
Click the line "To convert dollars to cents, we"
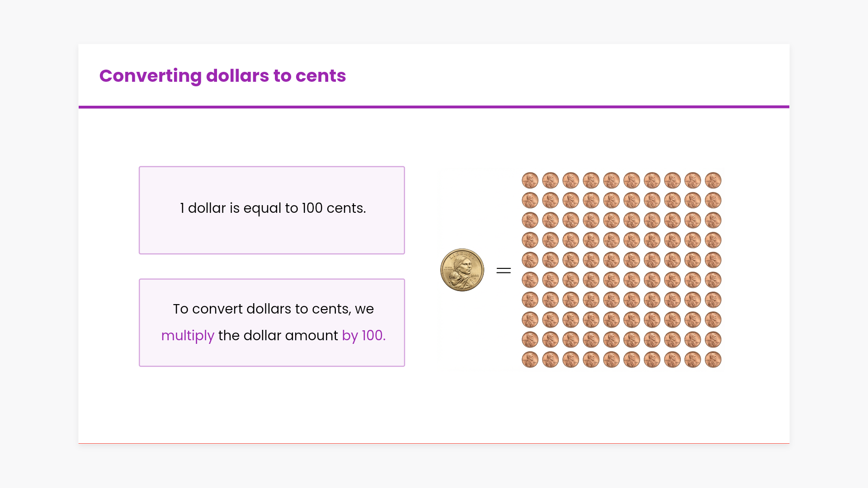click(x=273, y=309)
